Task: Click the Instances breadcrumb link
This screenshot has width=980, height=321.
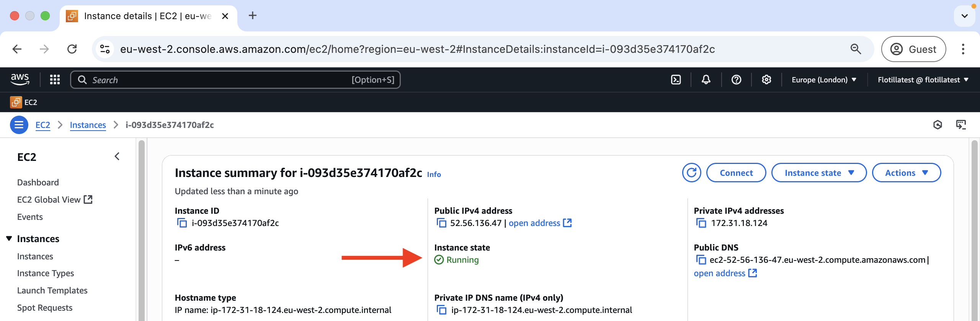Action: tap(88, 125)
